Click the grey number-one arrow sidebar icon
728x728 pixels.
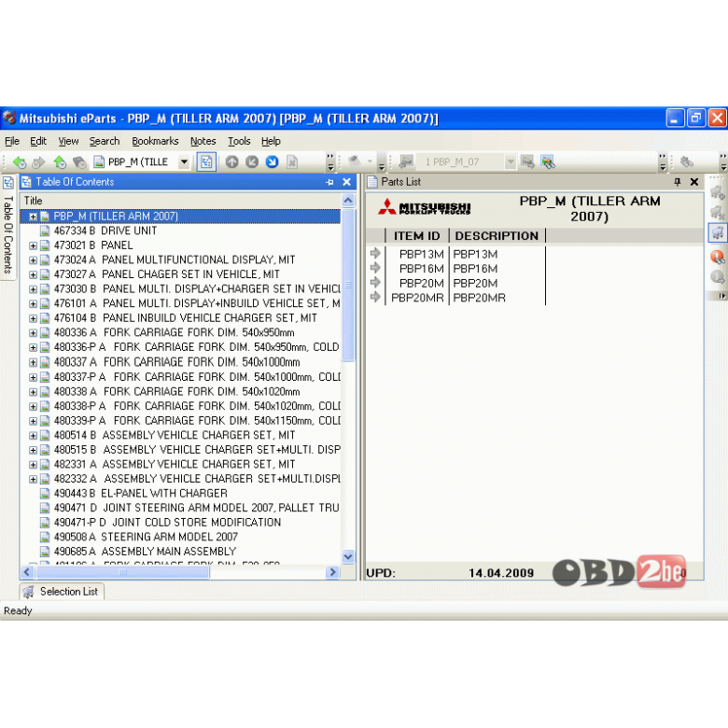718,277
